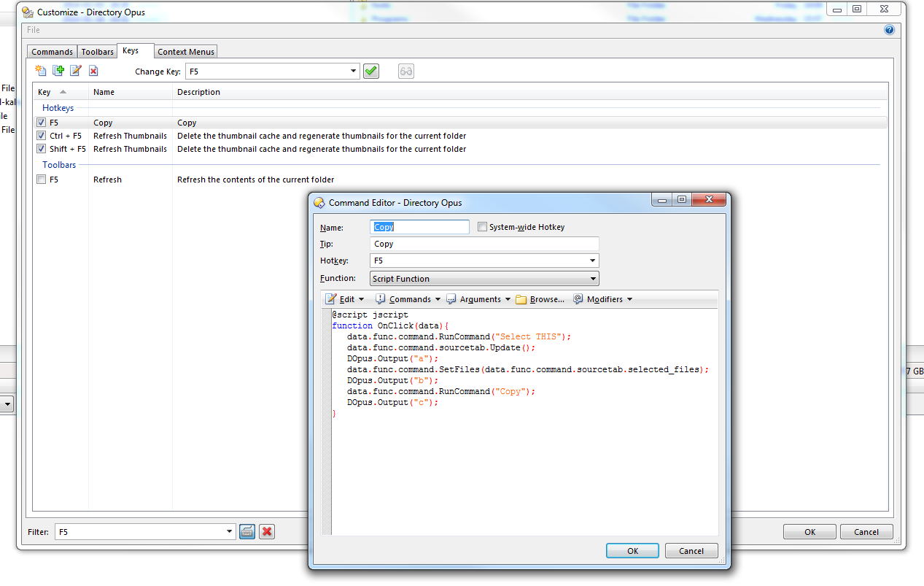924x586 pixels.
Task: Click Cancel in the Customize window
Action: (x=866, y=532)
